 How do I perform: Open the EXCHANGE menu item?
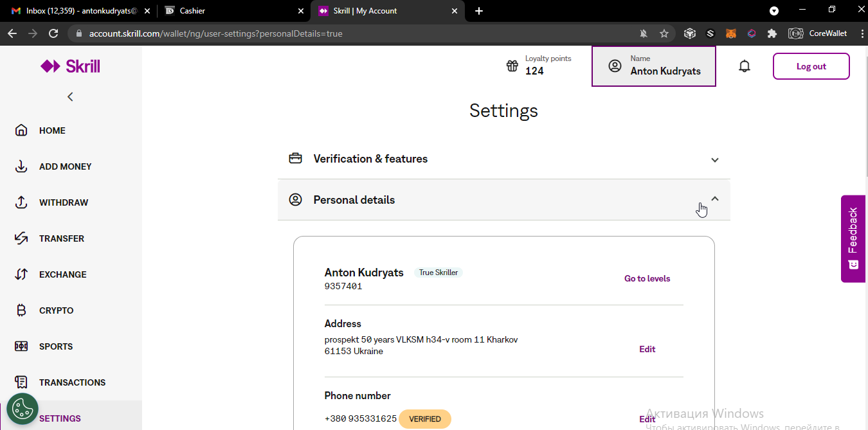pos(63,274)
